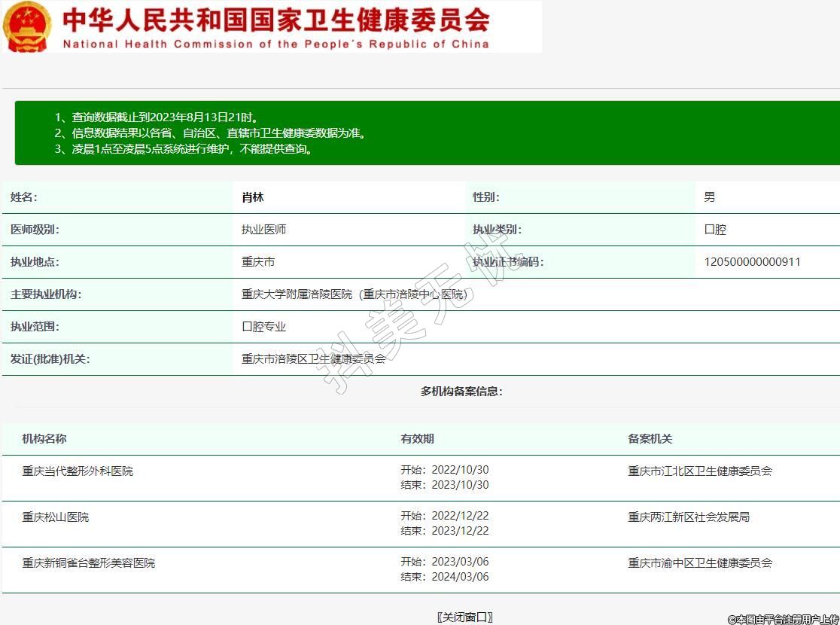
Task: Click the 口腔专业 practice scope value
Action: tap(263, 327)
